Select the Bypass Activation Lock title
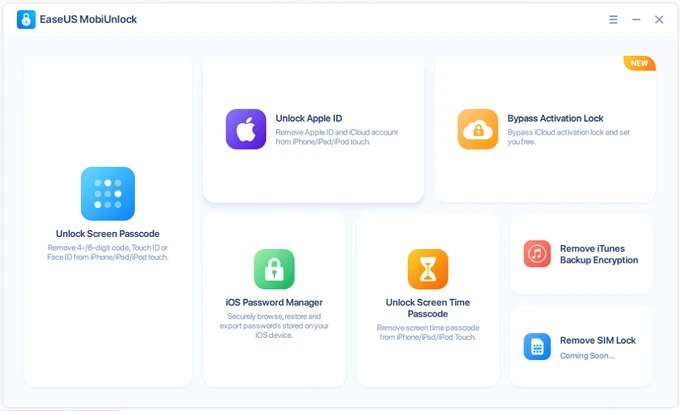The height and width of the screenshot is (411, 680). point(555,118)
